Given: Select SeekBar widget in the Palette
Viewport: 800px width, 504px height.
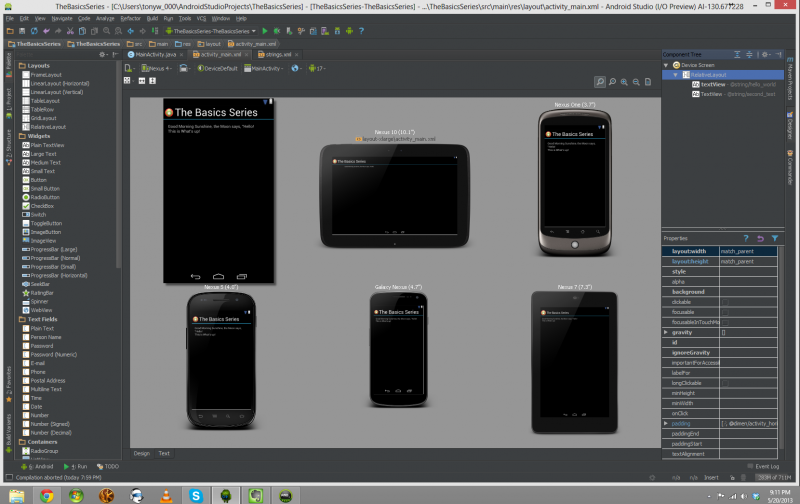Looking at the screenshot, I should (36, 284).
